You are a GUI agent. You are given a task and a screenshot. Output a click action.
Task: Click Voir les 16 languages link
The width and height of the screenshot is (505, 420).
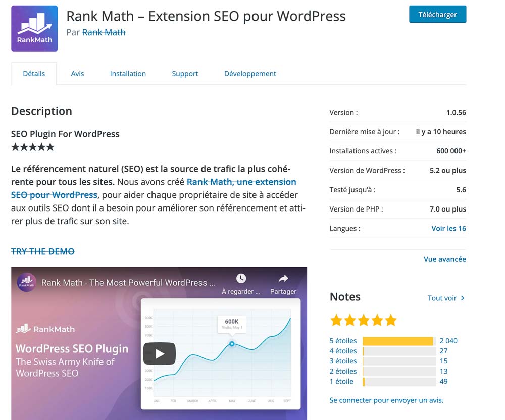pos(448,229)
